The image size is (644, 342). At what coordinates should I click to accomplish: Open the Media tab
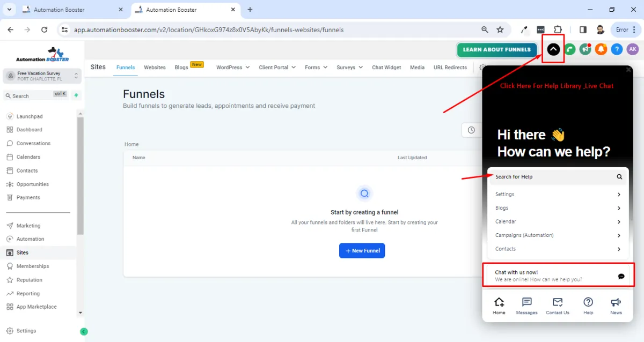pos(417,68)
